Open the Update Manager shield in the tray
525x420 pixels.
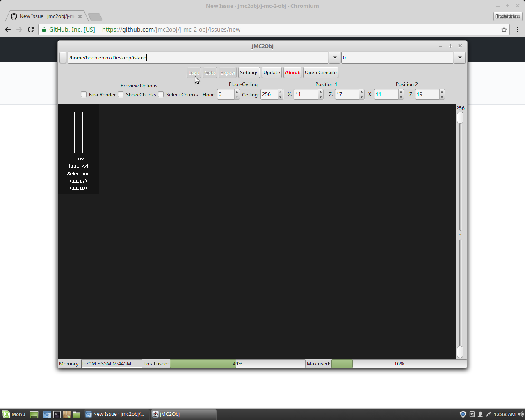click(x=463, y=414)
